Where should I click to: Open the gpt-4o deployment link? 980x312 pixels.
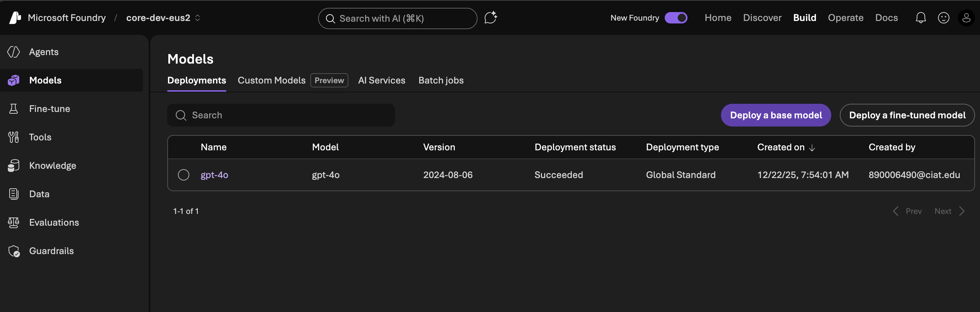click(x=214, y=175)
